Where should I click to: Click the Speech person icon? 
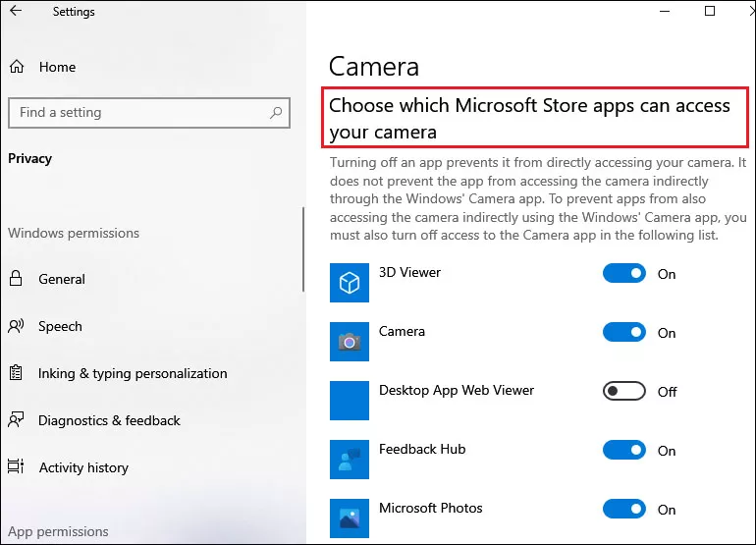point(16,326)
